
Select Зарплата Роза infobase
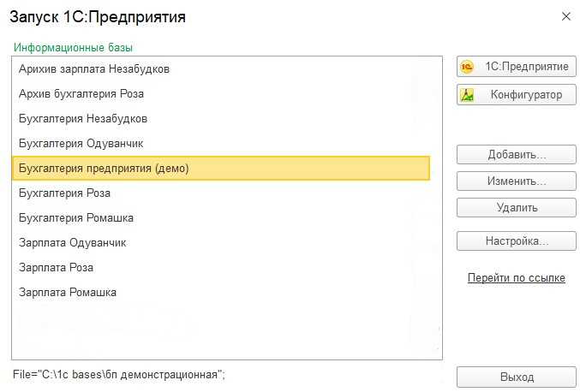tap(221, 268)
